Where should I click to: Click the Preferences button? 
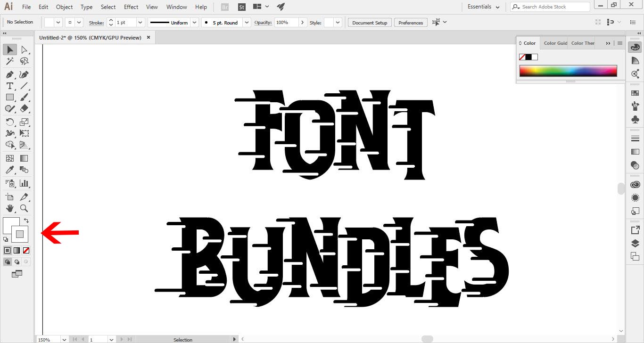411,23
